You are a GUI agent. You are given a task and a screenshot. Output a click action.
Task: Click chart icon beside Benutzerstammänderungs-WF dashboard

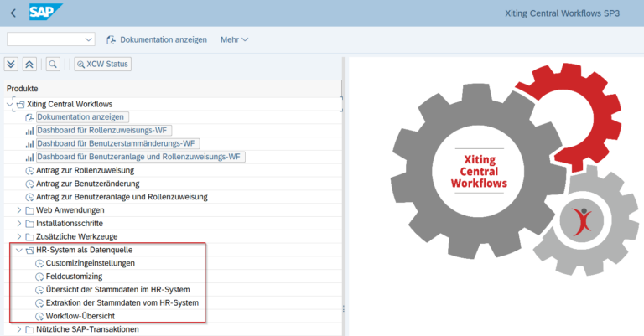[x=29, y=144]
